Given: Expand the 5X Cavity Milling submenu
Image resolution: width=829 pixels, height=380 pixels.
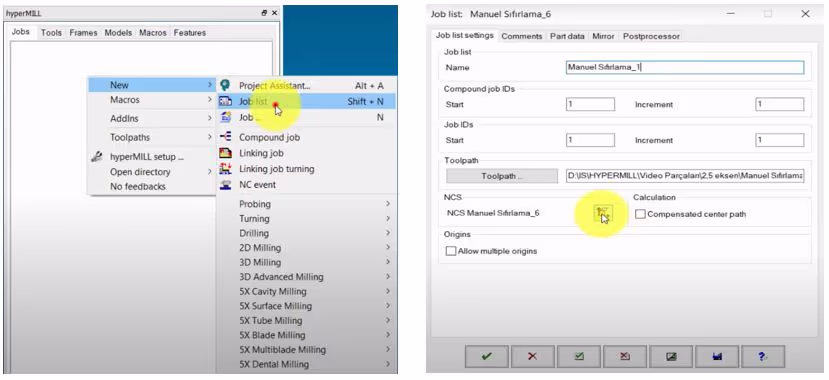Looking at the screenshot, I should point(307,291).
